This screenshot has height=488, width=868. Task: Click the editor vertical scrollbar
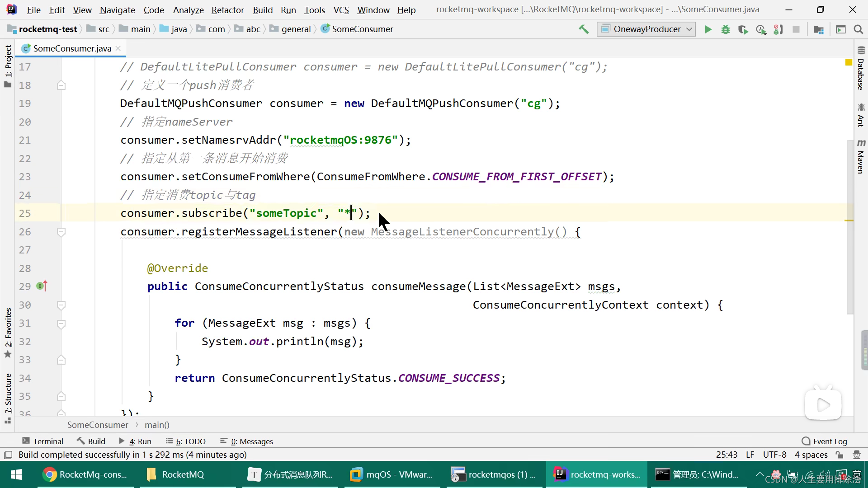(x=849, y=227)
